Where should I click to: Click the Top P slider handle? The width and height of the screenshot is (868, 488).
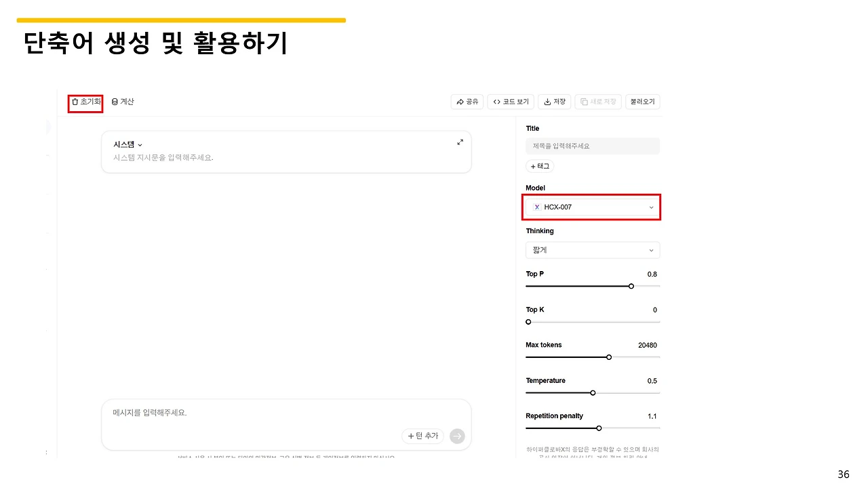[631, 286]
